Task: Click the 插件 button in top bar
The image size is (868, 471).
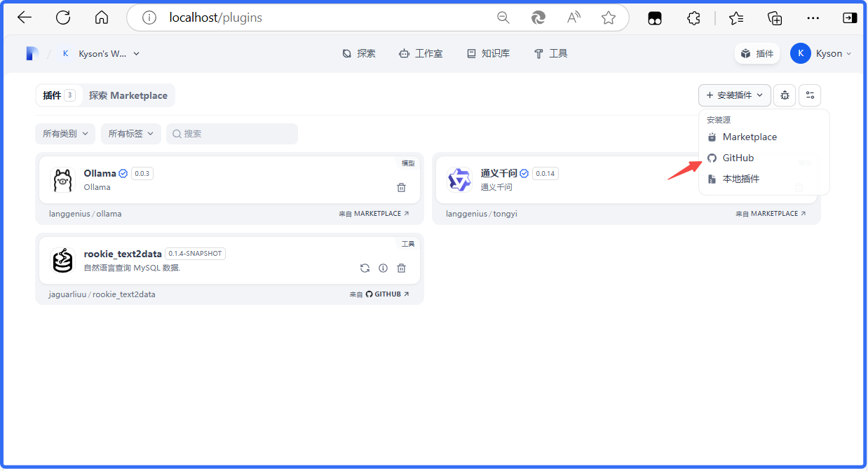Action: click(757, 53)
